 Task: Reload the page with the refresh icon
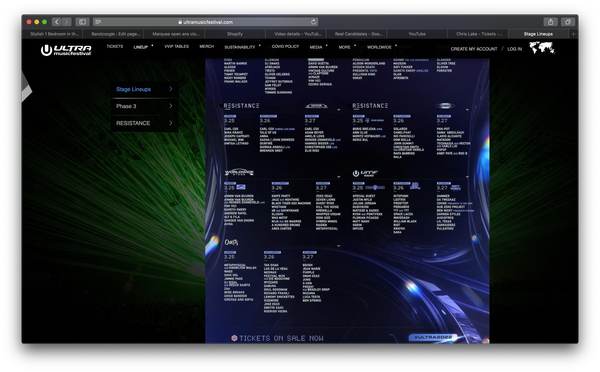313,22
